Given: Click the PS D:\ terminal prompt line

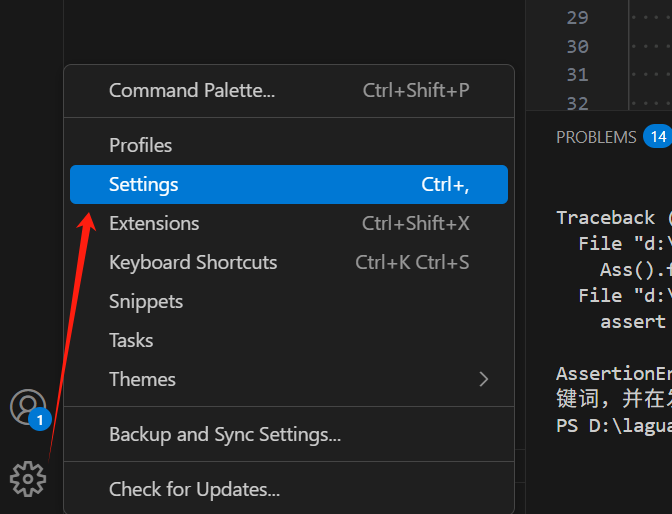Looking at the screenshot, I should point(614,426).
